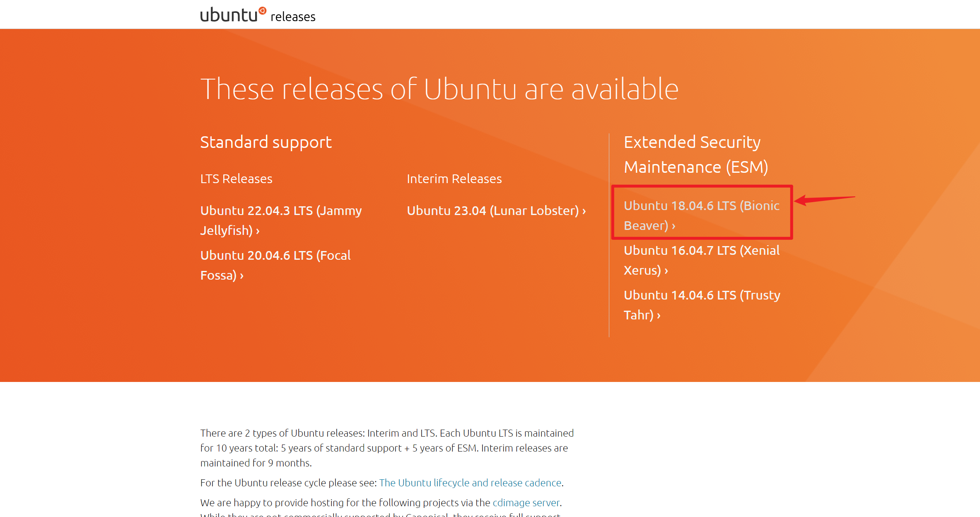Click the Standard support heading
The width and height of the screenshot is (980, 517).
266,142
